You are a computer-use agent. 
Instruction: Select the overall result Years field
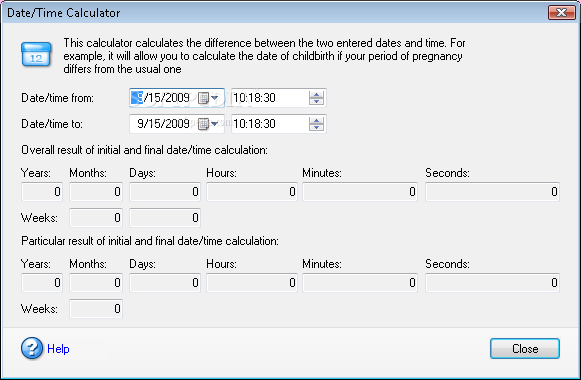42,191
